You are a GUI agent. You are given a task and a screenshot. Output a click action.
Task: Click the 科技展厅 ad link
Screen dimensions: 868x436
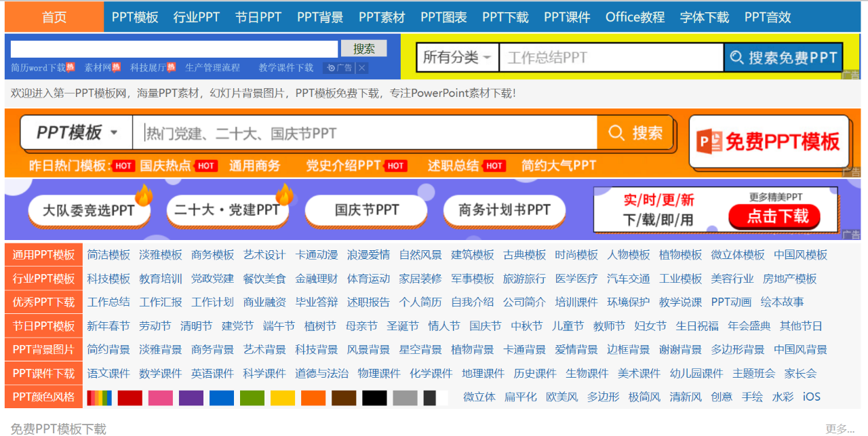pyautogui.click(x=148, y=68)
